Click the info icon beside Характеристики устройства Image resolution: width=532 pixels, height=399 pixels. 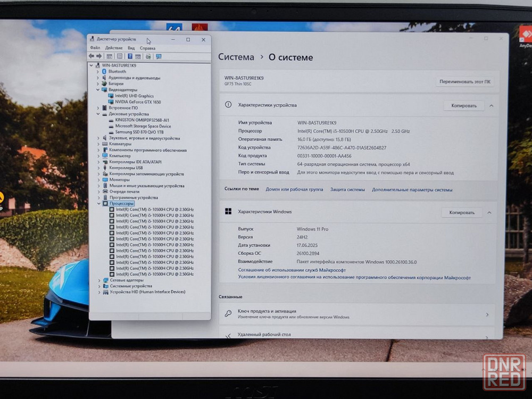pos(228,104)
